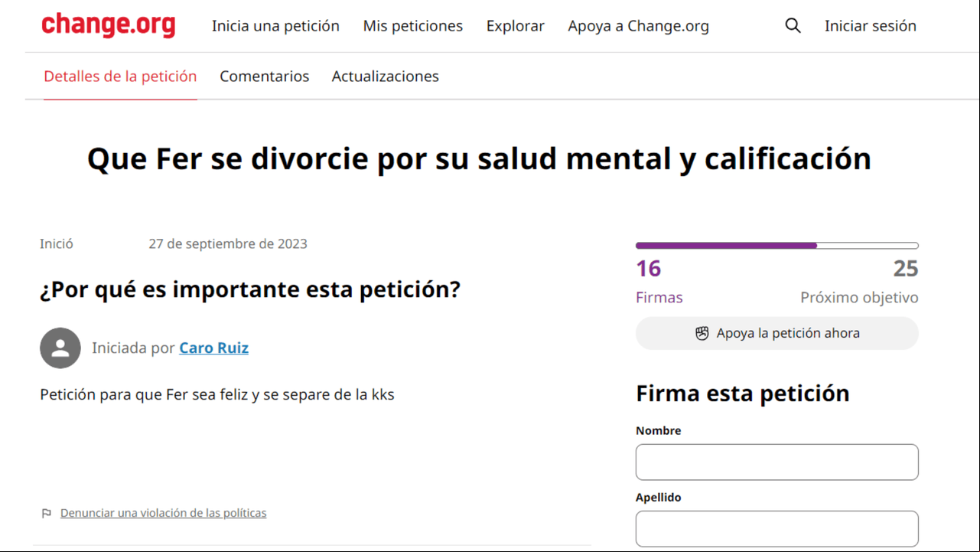Viewport: 980px width, 552px height.
Task: Click into the Nombre input field
Action: (x=777, y=462)
